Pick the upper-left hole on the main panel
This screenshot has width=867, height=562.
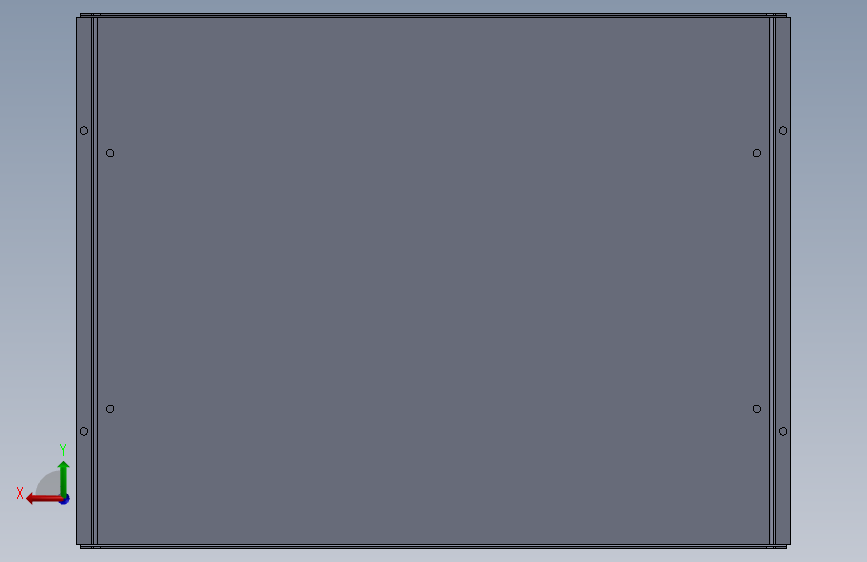click(110, 153)
